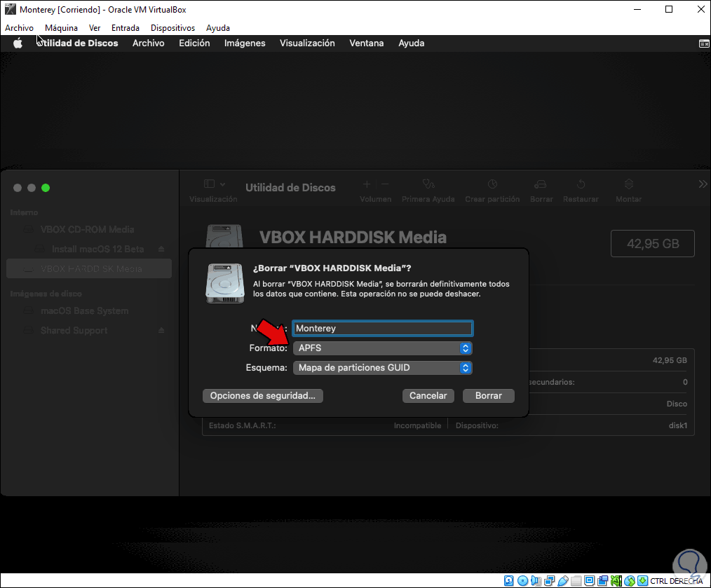Image resolution: width=711 pixels, height=588 pixels.
Task: Open the Utilidad de Discos app menu
Action: click(78, 43)
